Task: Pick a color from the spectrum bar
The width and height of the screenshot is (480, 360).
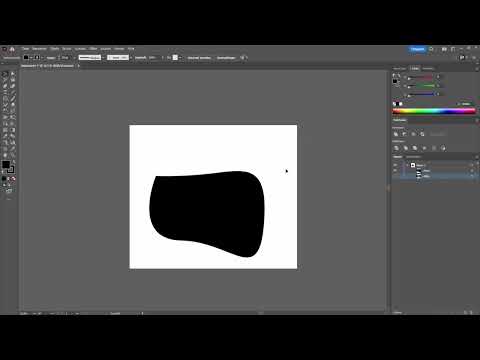Action: coord(434,111)
